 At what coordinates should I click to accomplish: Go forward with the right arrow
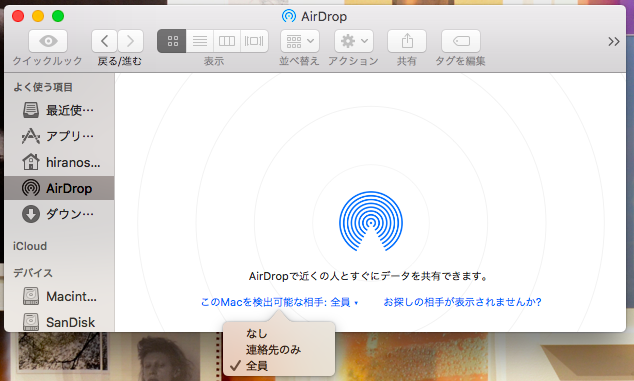point(130,41)
